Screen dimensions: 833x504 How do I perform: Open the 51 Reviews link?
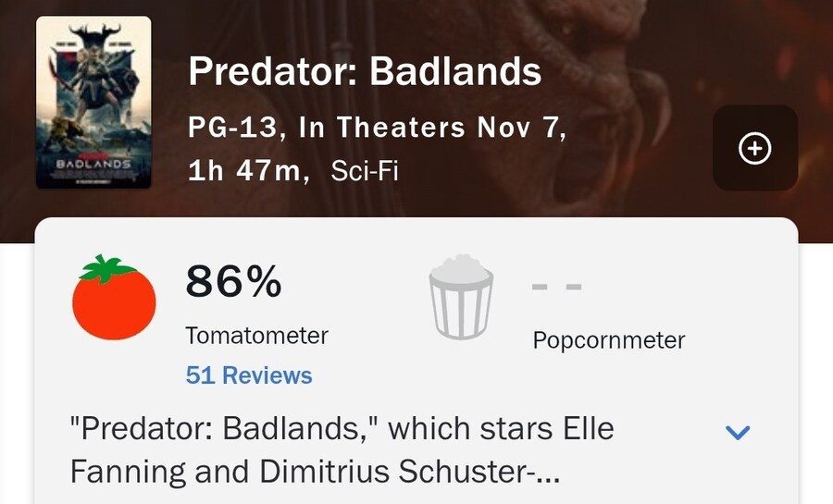(249, 375)
